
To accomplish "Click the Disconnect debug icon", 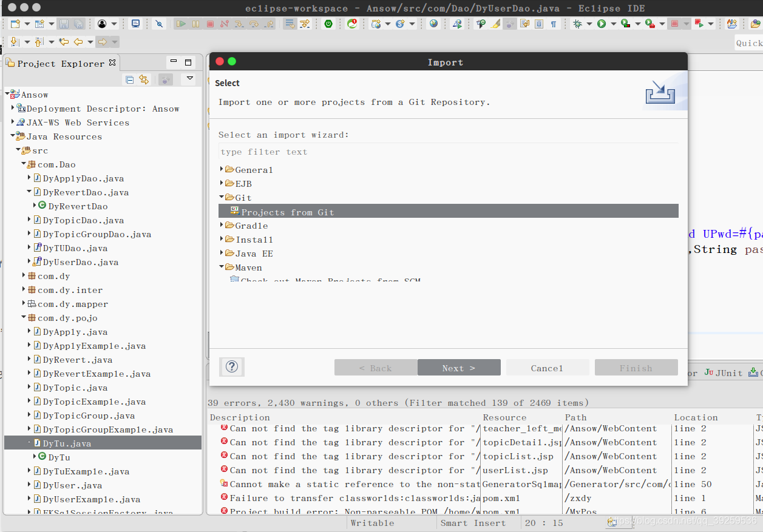I will [224, 24].
